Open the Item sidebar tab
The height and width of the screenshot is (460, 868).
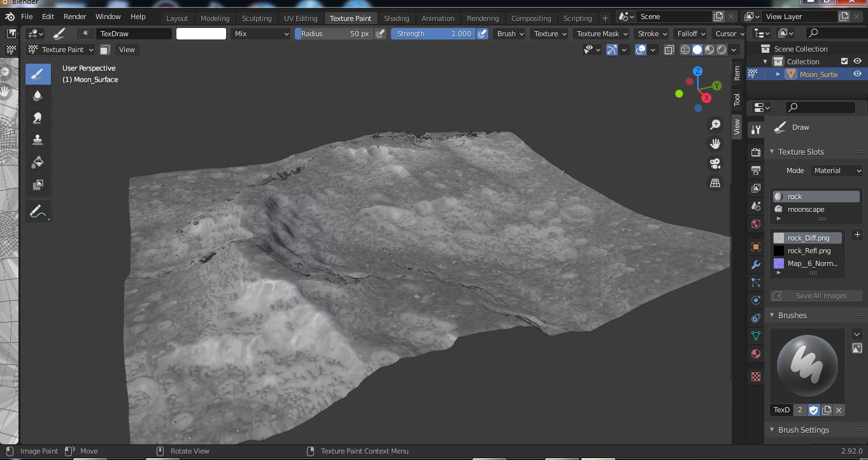coord(737,73)
